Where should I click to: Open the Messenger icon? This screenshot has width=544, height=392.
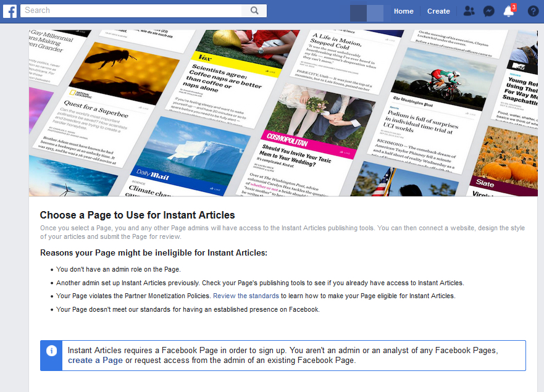tap(489, 12)
